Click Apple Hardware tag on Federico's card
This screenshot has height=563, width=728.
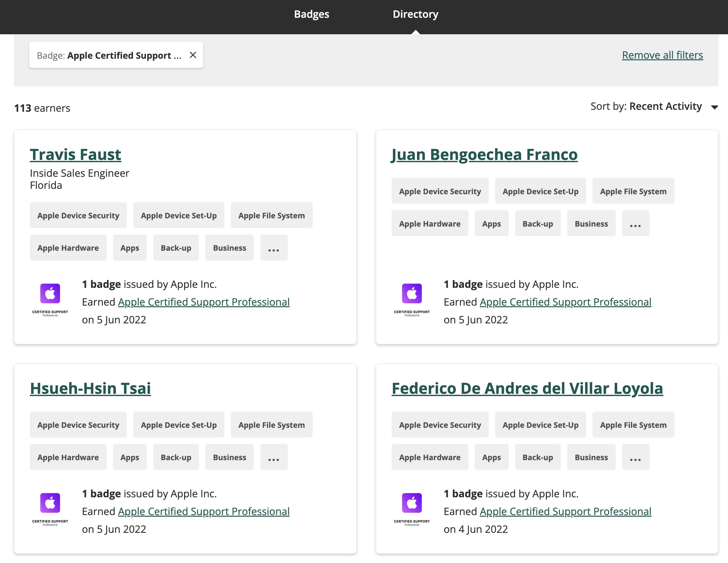coord(429,457)
